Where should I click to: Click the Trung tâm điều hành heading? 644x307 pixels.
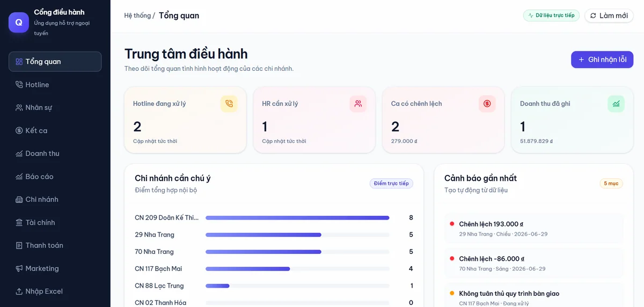tap(186, 54)
